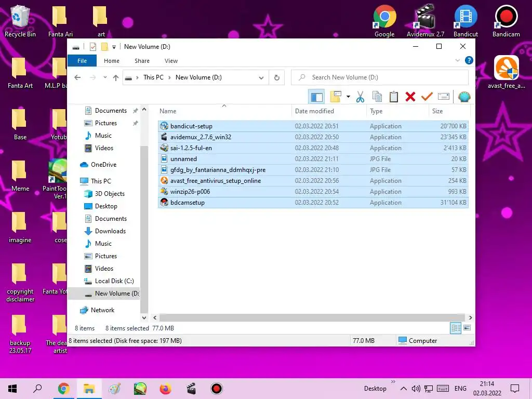Viewport: 532px width, 399px height.
Task: Open Explorer help question mark icon
Action: point(469,60)
